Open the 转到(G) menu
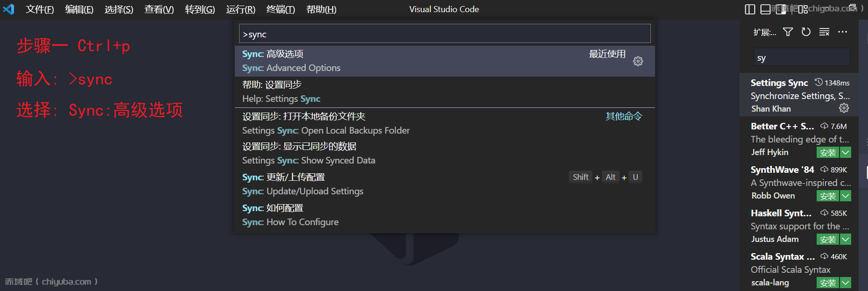 pos(200,9)
